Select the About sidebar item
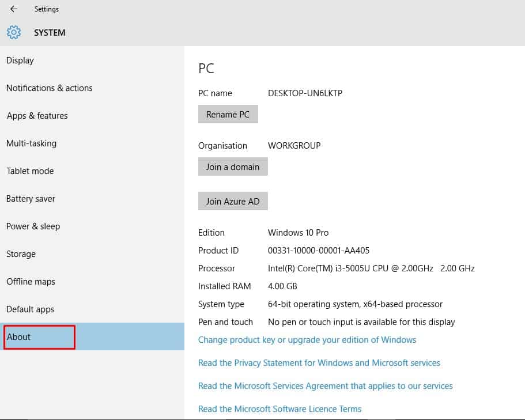Image resolution: width=525 pixels, height=420 pixels. tap(19, 337)
